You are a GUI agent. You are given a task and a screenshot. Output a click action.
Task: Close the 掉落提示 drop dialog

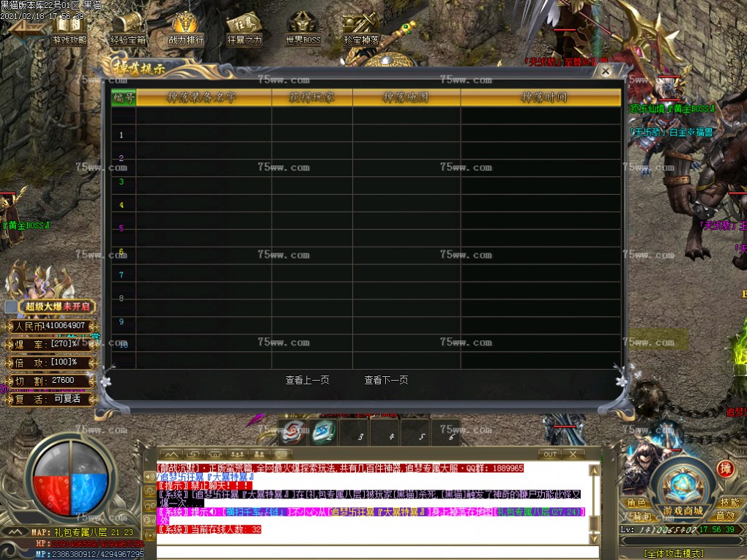pyautogui.click(x=606, y=72)
